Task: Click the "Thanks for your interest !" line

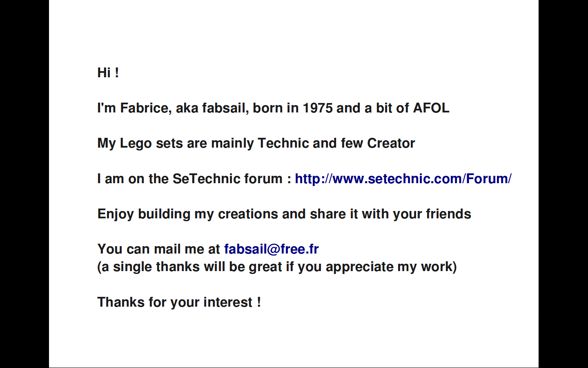Action: point(179,302)
